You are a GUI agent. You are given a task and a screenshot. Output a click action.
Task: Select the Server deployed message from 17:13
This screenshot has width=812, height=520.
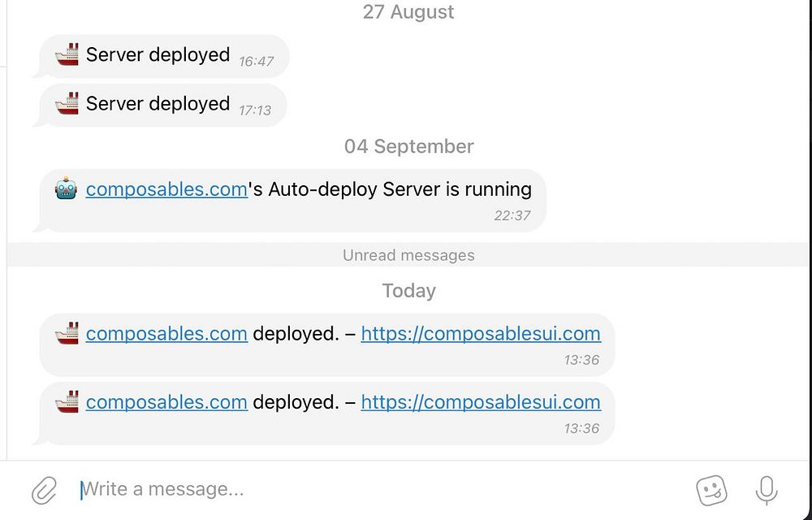pyautogui.click(x=158, y=104)
